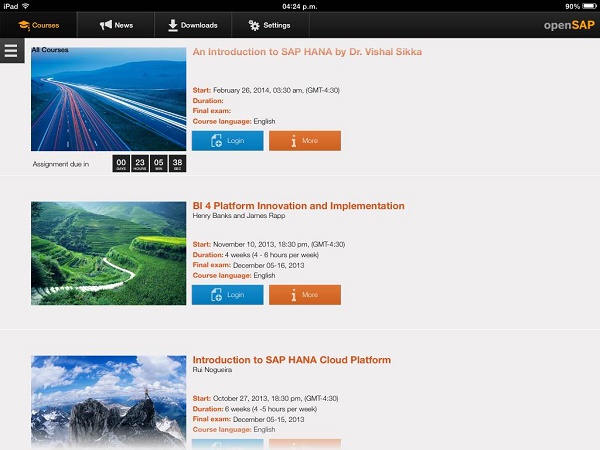Login to the SAP HANA Vishal Sikka course
This screenshot has height=450, width=600.
(228, 141)
